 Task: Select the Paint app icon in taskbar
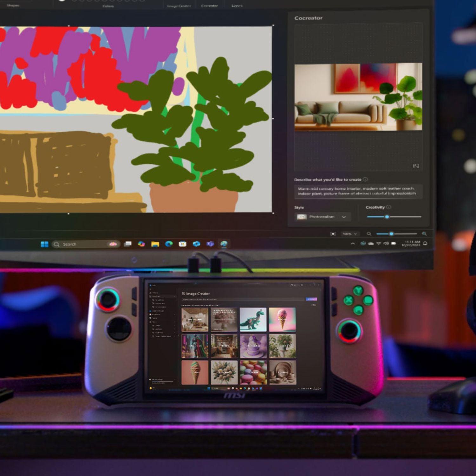tap(224, 244)
